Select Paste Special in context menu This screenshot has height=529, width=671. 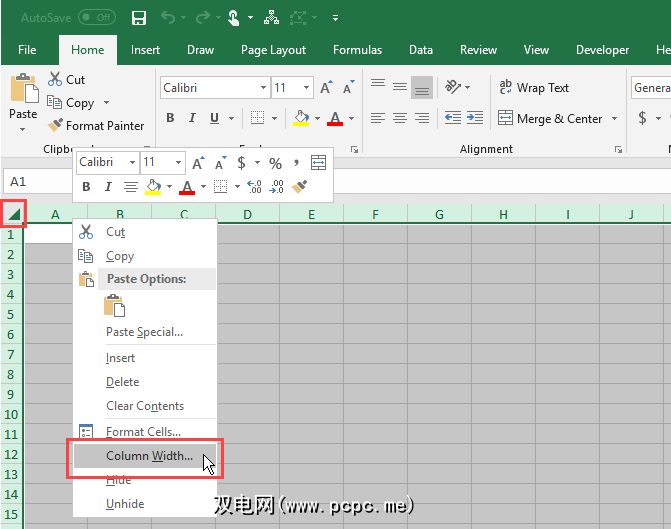[x=144, y=332]
